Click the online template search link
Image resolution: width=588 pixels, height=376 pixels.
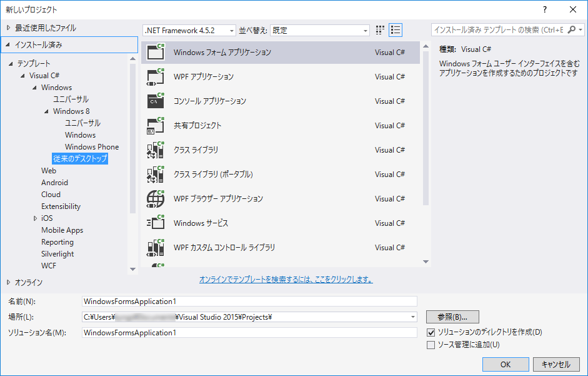coord(286,280)
